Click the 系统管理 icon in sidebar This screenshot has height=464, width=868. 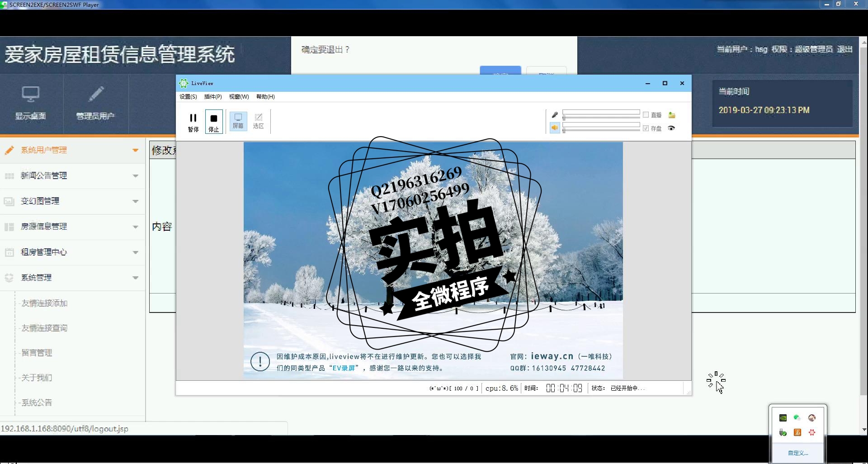pyautogui.click(x=9, y=278)
